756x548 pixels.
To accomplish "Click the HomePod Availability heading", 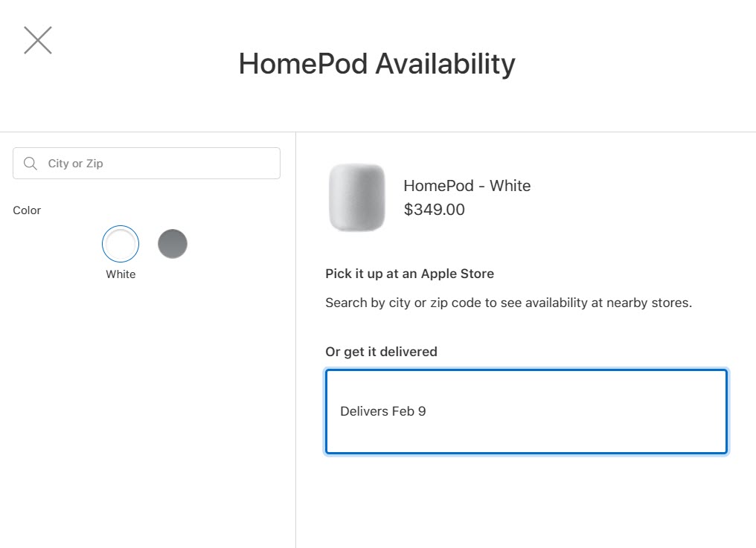I will [377, 64].
